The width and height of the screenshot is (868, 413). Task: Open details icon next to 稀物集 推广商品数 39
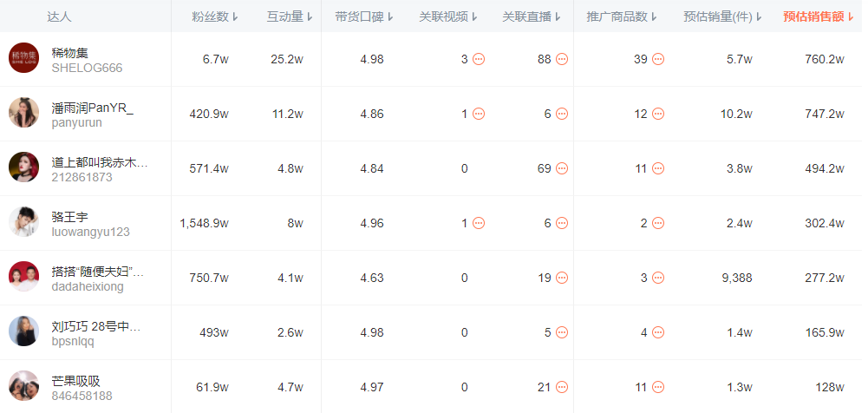658,59
